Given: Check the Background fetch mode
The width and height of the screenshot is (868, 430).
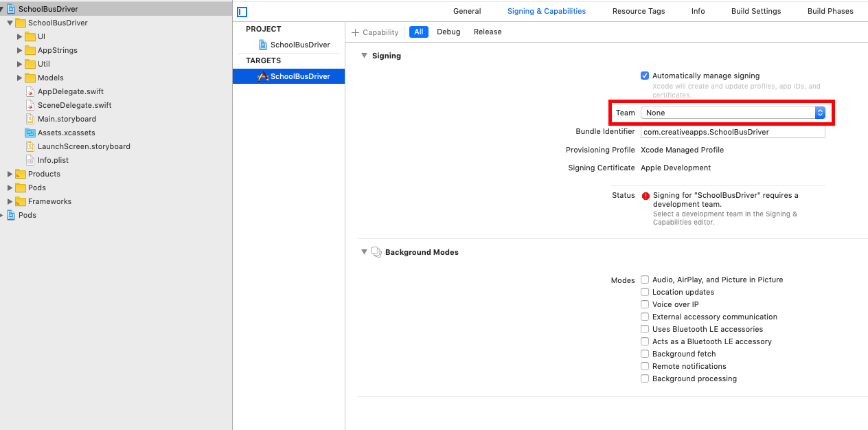Looking at the screenshot, I should (645, 354).
